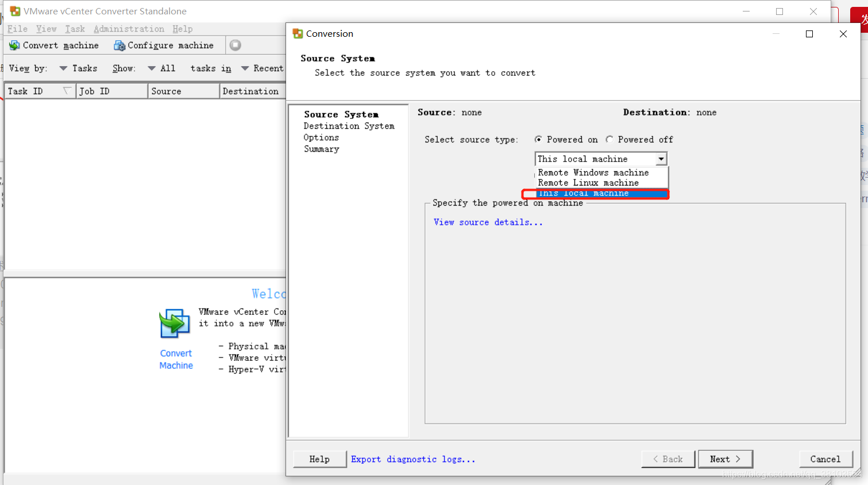Click the Help button in Conversion dialog

319,459
